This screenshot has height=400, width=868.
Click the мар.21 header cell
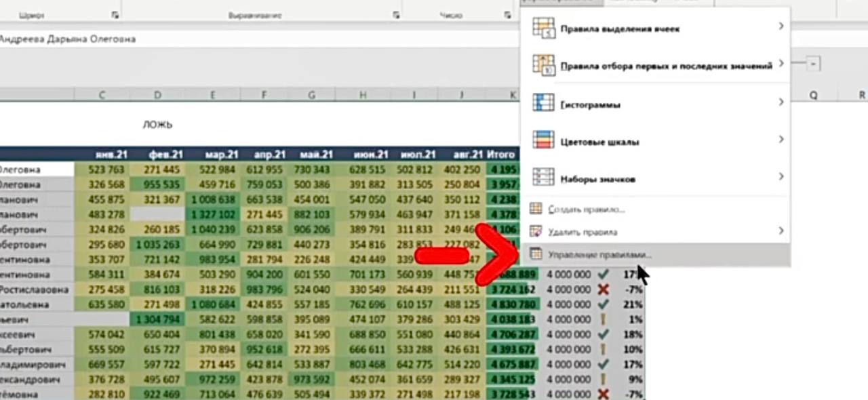pyautogui.click(x=212, y=155)
